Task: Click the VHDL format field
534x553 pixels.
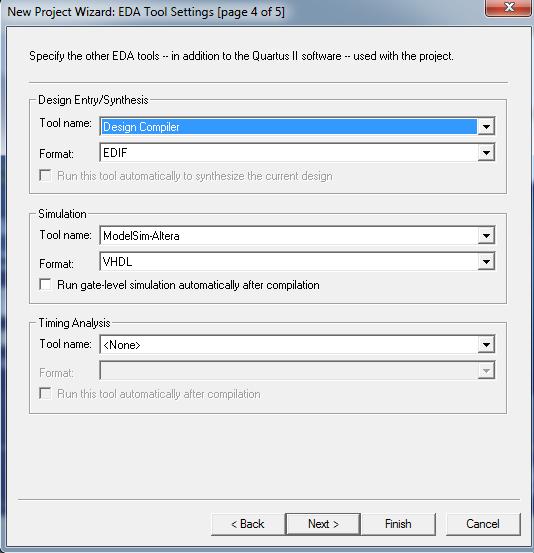Action: point(289,262)
